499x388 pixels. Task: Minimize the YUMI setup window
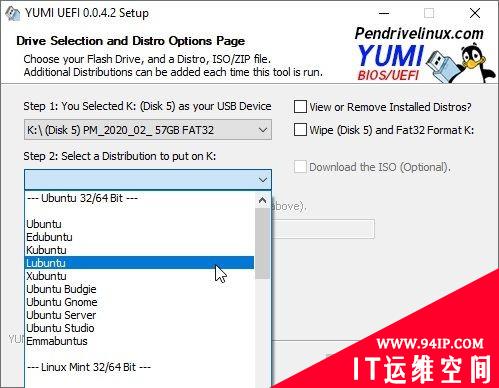pyautogui.click(x=384, y=13)
